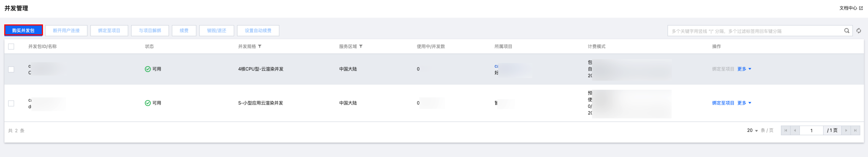Click the 购买并发包 button
The height and width of the screenshot is (157, 868).
[23, 31]
